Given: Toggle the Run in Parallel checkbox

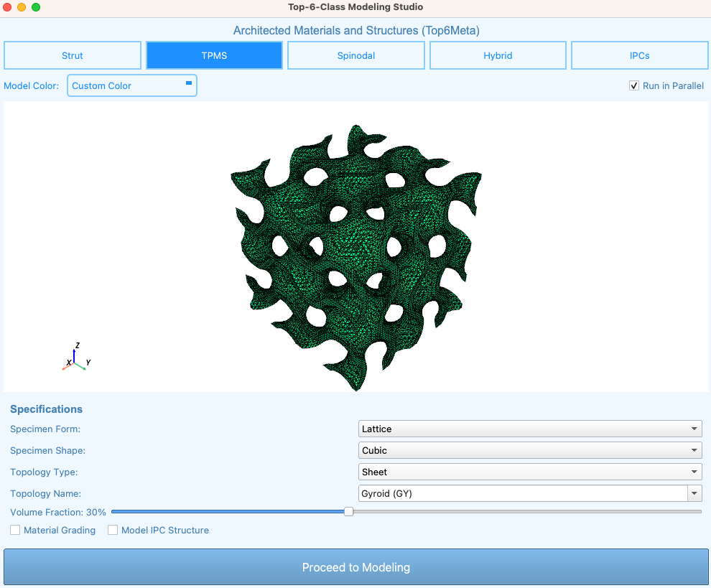Looking at the screenshot, I should pyautogui.click(x=634, y=85).
